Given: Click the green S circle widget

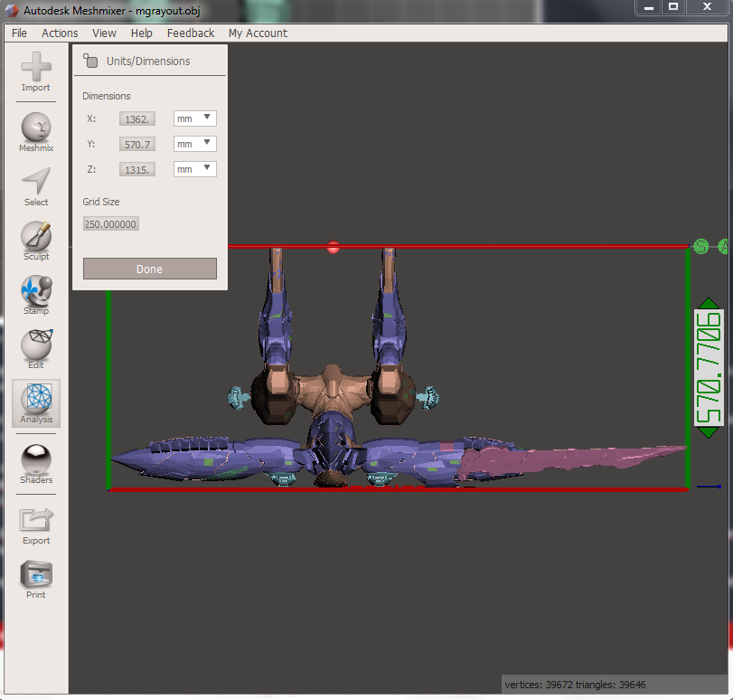Looking at the screenshot, I should tap(700, 246).
